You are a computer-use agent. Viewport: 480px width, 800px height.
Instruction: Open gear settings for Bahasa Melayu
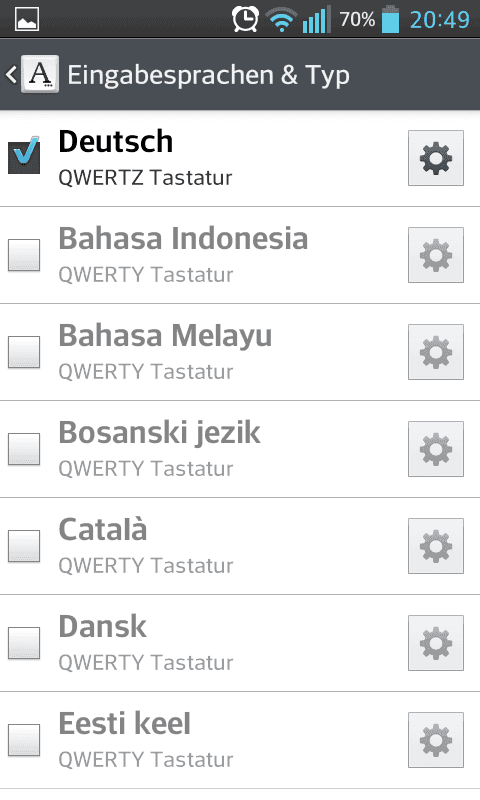click(x=436, y=352)
